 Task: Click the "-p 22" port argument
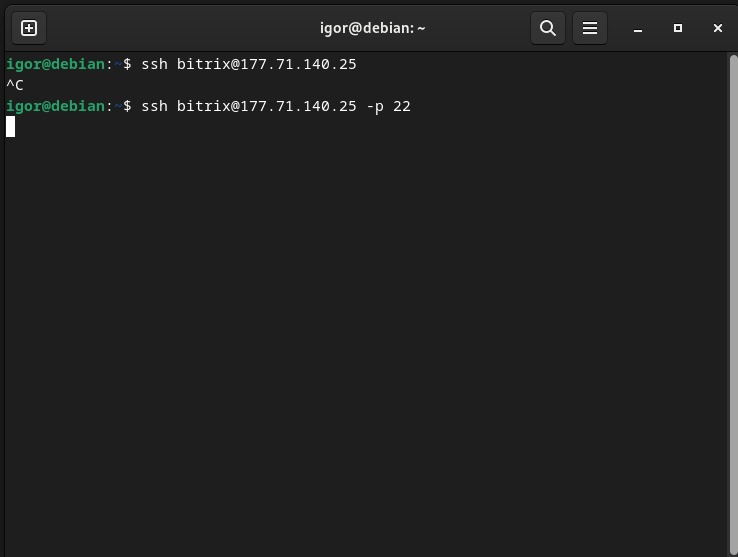(x=388, y=106)
